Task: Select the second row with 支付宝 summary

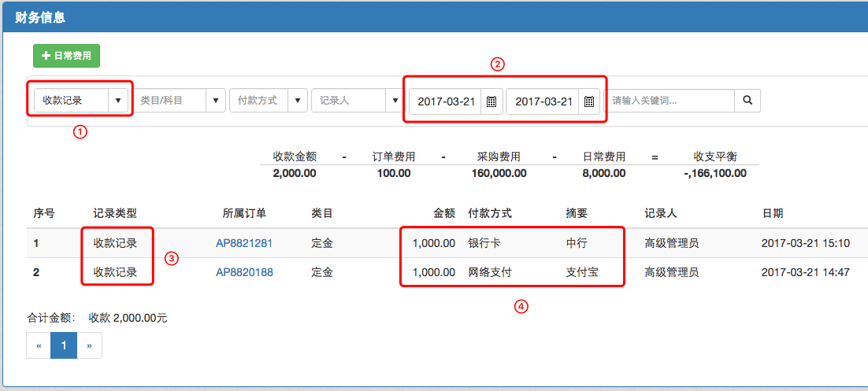Action: click(581, 272)
